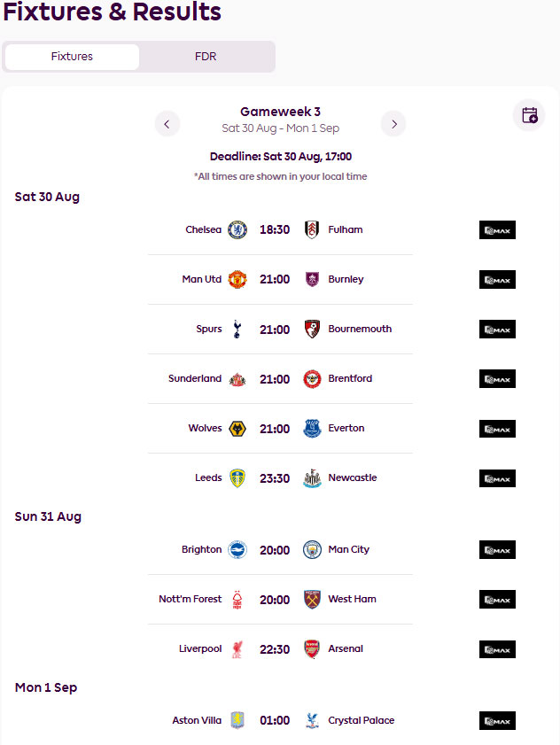Click the Wolves club crest
This screenshot has width=560, height=745.
[x=237, y=429]
